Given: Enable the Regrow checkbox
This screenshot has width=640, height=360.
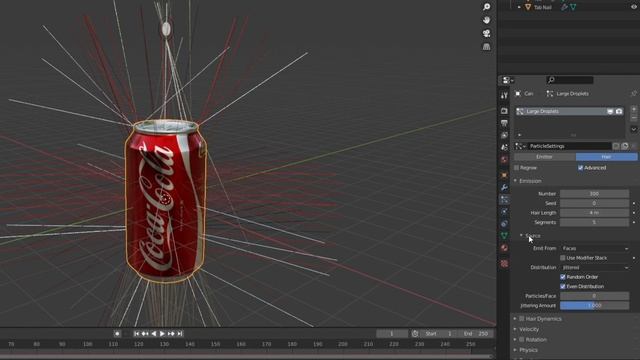Looking at the screenshot, I should pyautogui.click(x=517, y=168).
